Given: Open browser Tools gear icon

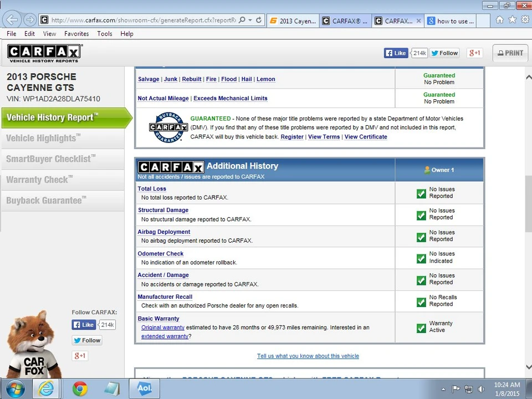Looking at the screenshot, I should click(525, 20).
